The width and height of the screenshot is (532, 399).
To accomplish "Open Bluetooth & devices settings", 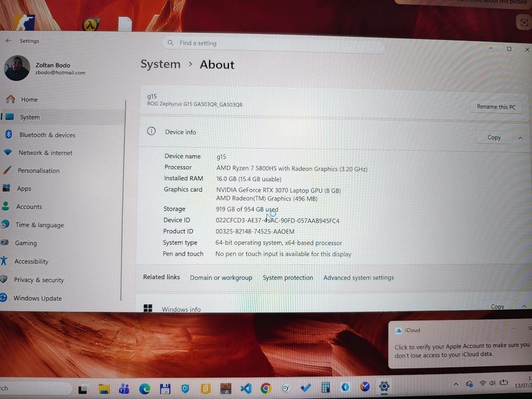I will pyautogui.click(x=47, y=135).
